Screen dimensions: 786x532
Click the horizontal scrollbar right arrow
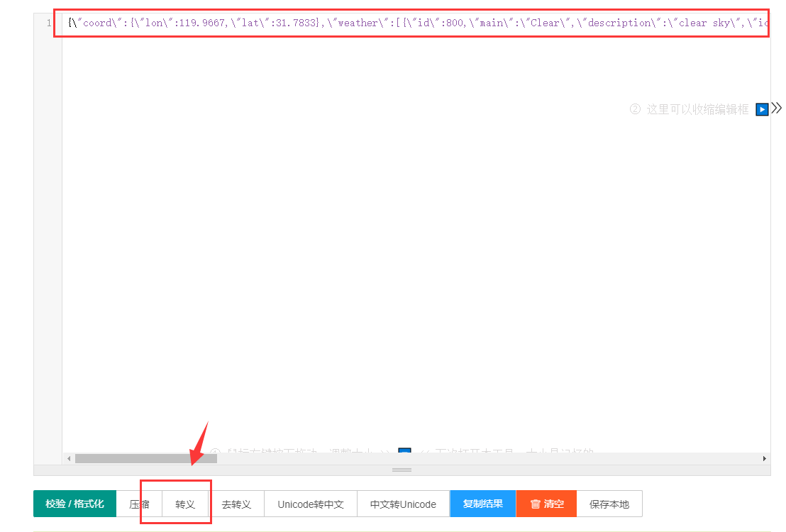[764, 459]
